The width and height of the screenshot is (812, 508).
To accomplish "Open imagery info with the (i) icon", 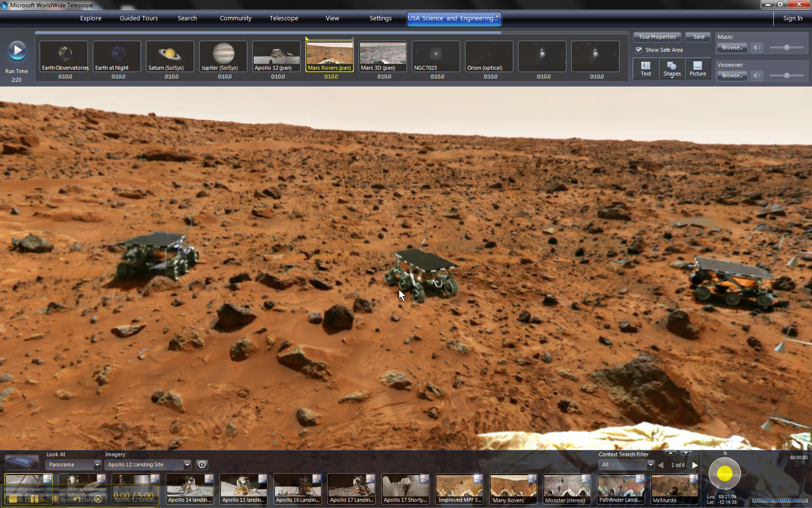I will 202,464.
